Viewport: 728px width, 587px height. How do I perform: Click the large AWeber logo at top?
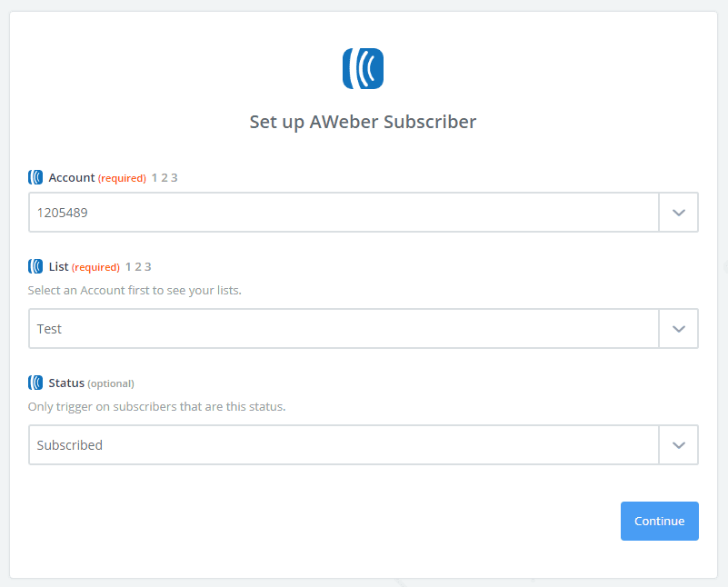coord(363,68)
